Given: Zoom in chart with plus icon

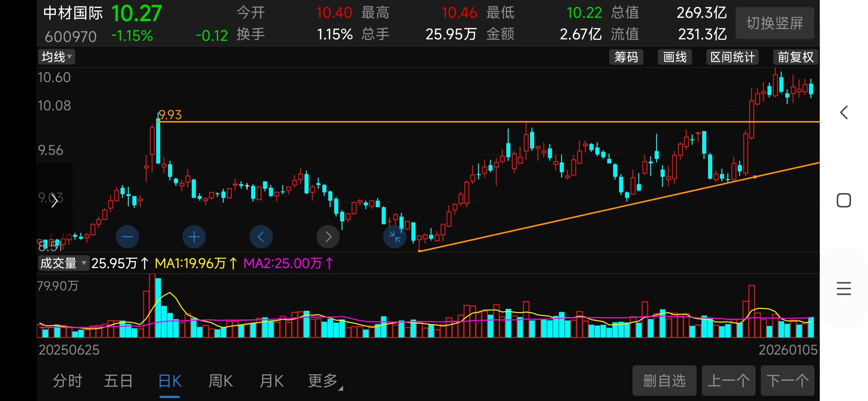Looking at the screenshot, I should click(194, 237).
